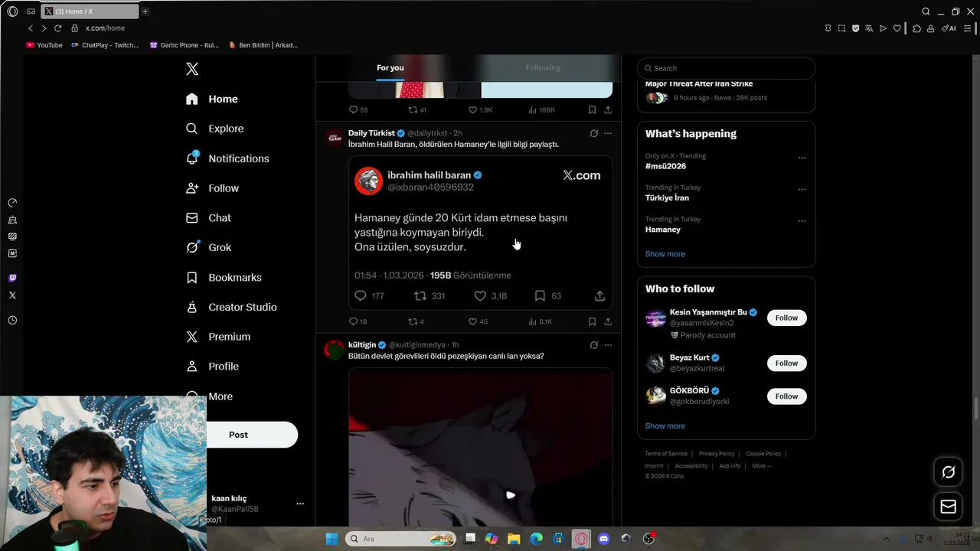Switch to the Following tab

click(543, 68)
